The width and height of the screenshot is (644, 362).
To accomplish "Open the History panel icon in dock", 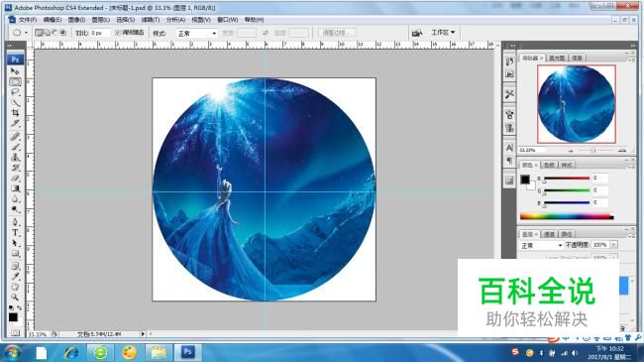I will click(509, 61).
